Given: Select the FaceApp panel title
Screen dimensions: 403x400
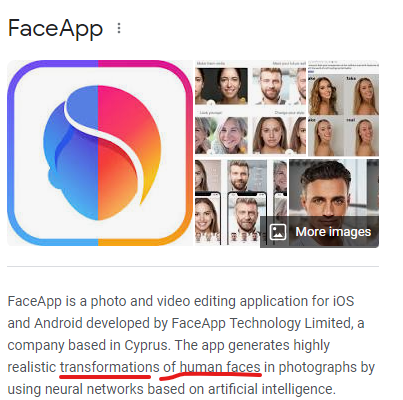Looking at the screenshot, I should (x=55, y=29).
